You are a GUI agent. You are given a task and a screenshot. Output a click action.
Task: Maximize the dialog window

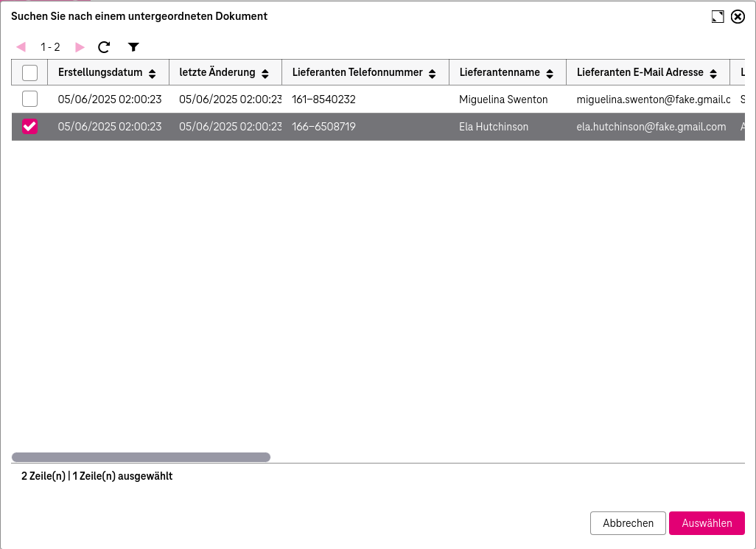718,16
